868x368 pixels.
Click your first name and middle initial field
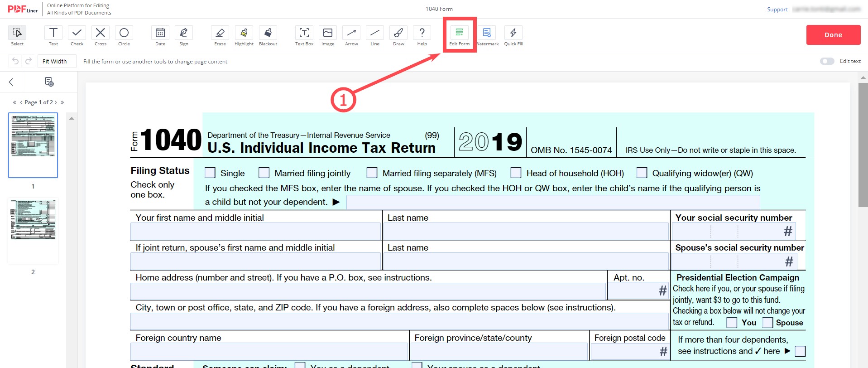pyautogui.click(x=255, y=231)
